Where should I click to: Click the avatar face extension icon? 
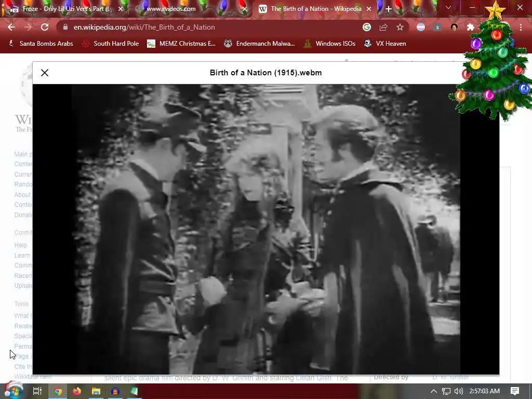point(454,27)
